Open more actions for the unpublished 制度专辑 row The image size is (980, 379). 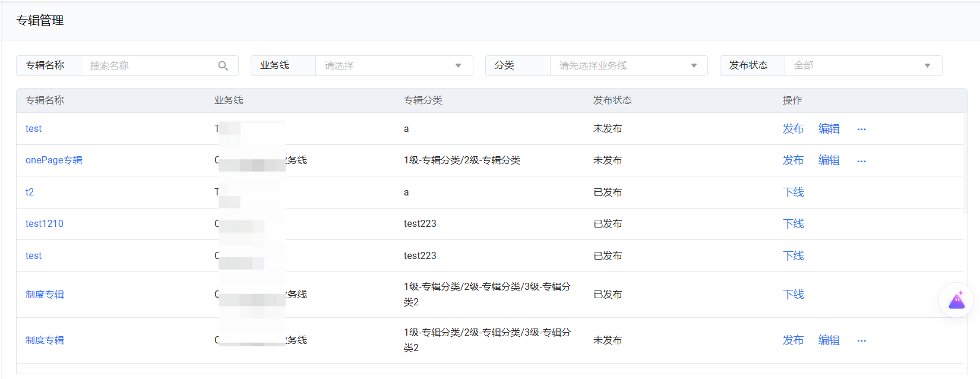pyautogui.click(x=861, y=340)
